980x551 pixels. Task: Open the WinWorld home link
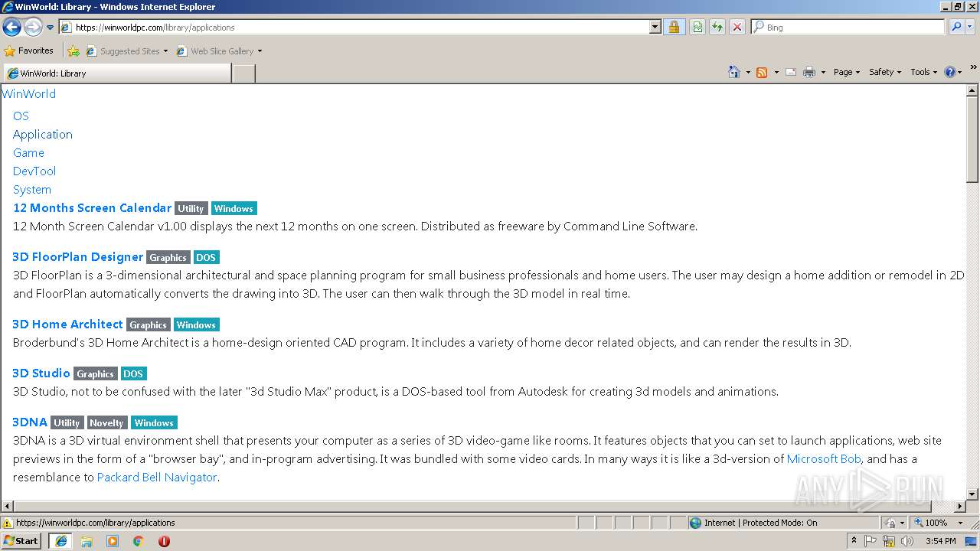point(29,94)
